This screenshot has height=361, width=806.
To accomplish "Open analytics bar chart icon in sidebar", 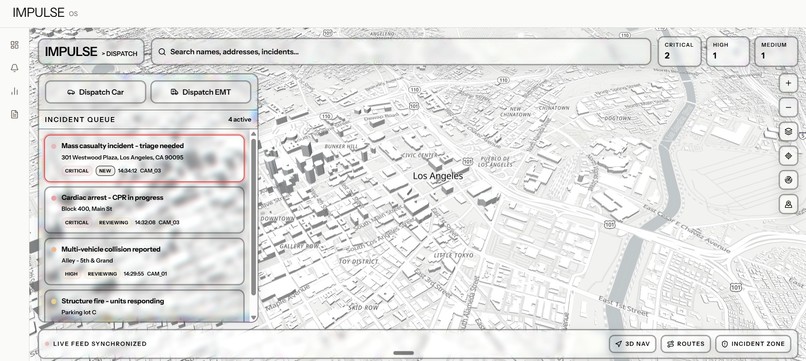I will [14, 91].
